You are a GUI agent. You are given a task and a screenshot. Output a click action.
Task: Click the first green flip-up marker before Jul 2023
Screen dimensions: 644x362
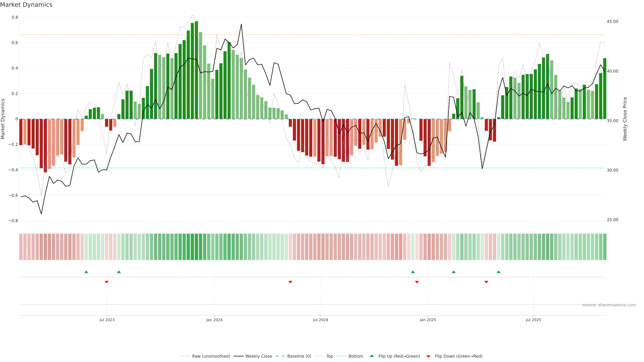click(x=86, y=272)
